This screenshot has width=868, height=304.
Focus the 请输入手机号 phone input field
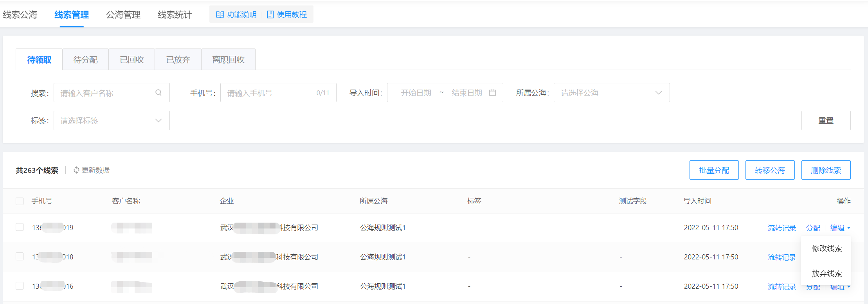(270, 93)
